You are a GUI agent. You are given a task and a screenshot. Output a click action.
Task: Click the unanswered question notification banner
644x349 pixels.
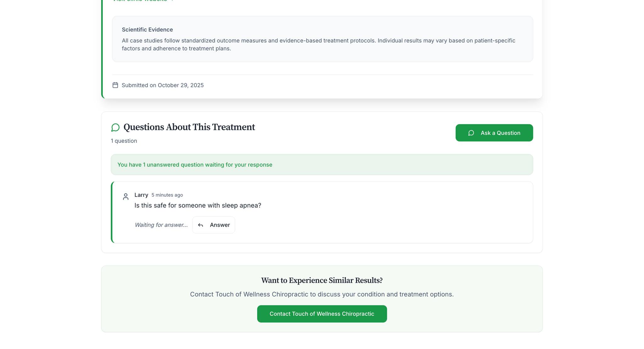[322, 164]
